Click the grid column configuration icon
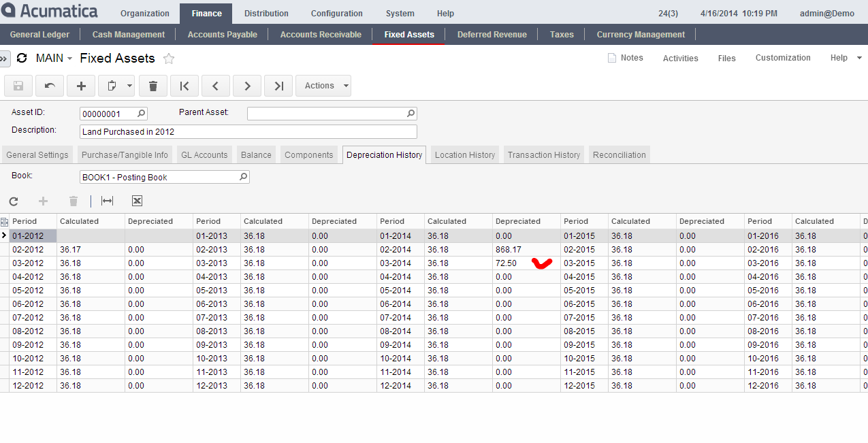 [x=5, y=221]
